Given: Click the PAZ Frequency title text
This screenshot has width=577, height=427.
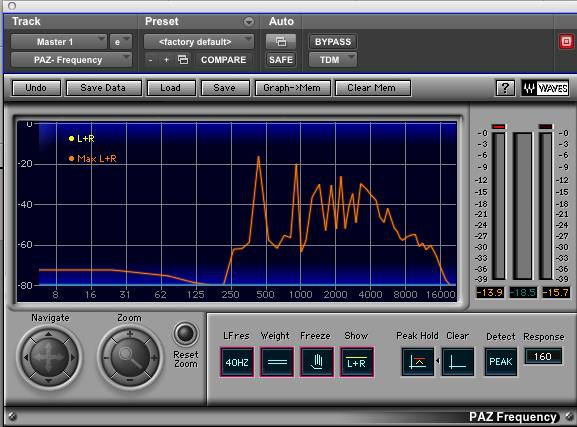Looking at the screenshot, I should coord(513,417).
